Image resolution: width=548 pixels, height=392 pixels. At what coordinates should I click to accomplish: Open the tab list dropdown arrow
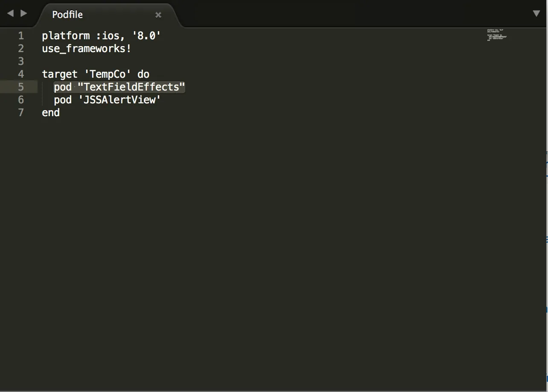[536, 14]
